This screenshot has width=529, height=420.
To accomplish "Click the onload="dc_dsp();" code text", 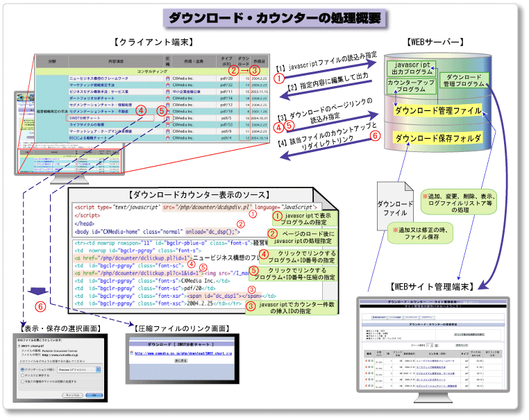I will pos(212,232).
